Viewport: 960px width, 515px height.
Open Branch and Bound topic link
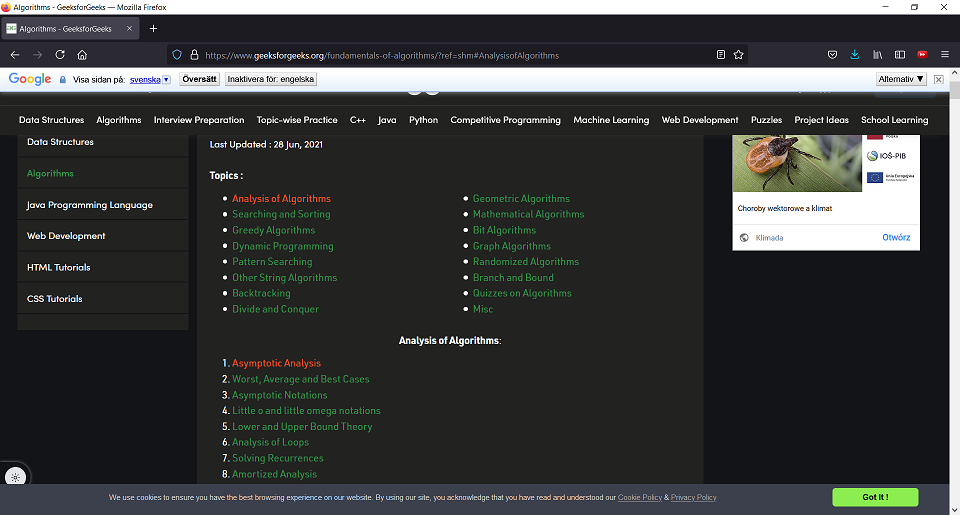tap(513, 277)
